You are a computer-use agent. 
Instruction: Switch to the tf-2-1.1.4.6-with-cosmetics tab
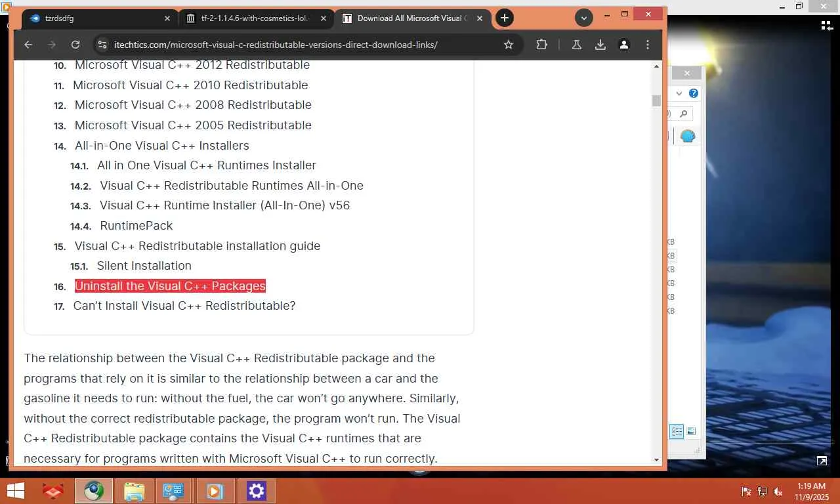(x=256, y=18)
